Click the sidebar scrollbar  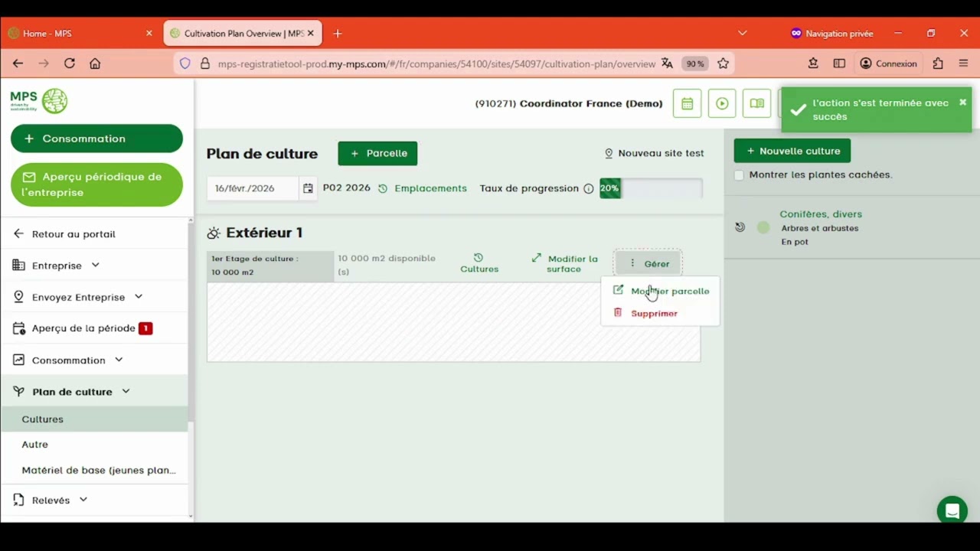pos(191,321)
